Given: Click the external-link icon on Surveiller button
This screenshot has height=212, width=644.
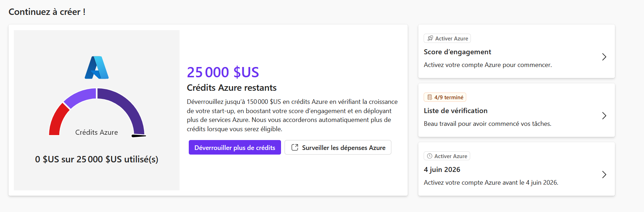Looking at the screenshot, I should (295, 147).
